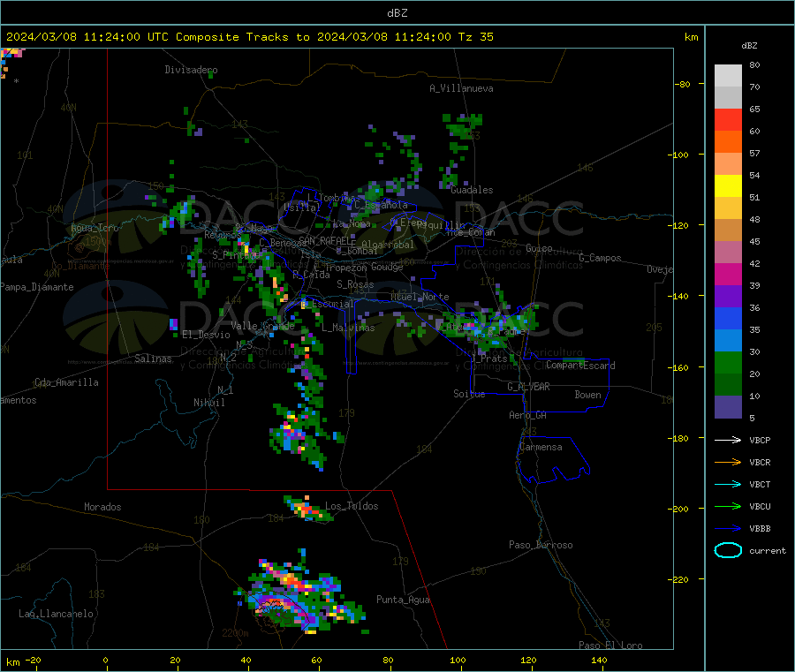Select the yellow 54 dBZ color swatch
This screenshot has height=672, width=795.
click(x=728, y=186)
